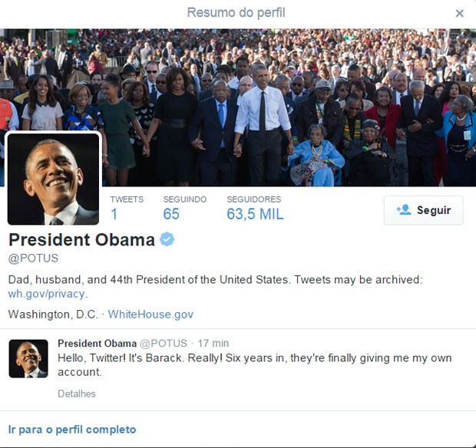Image resolution: width=476 pixels, height=448 pixels.
Task: Click the @POTUS handle under the name
Action: [33, 258]
